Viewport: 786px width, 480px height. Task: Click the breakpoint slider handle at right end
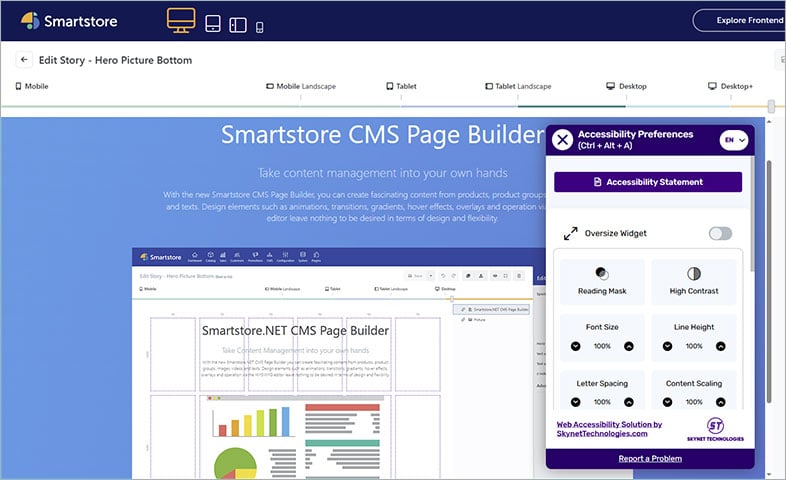pyautogui.click(x=771, y=105)
